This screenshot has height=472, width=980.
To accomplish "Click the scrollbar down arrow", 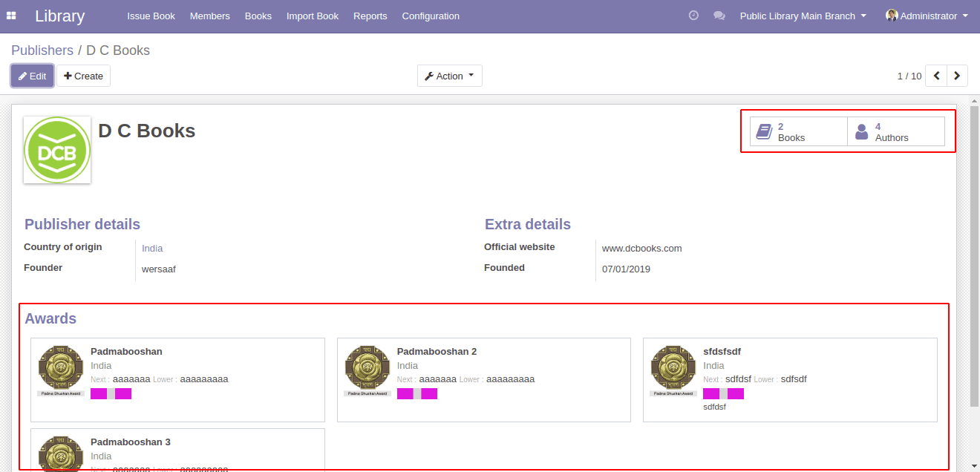I will (x=974, y=466).
